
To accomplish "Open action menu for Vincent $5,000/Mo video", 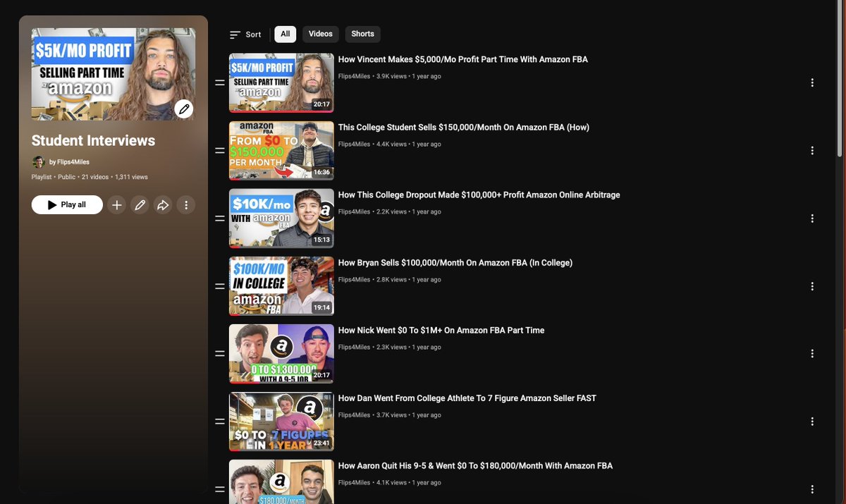I will 812,83.
